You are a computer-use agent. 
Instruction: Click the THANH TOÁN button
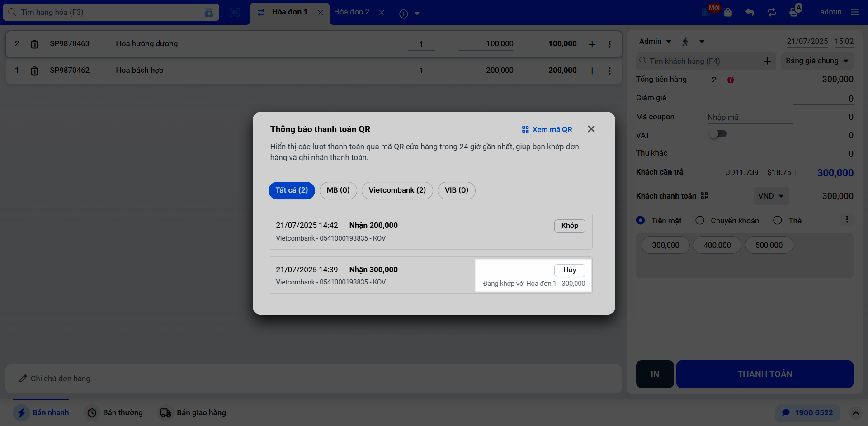tap(764, 374)
